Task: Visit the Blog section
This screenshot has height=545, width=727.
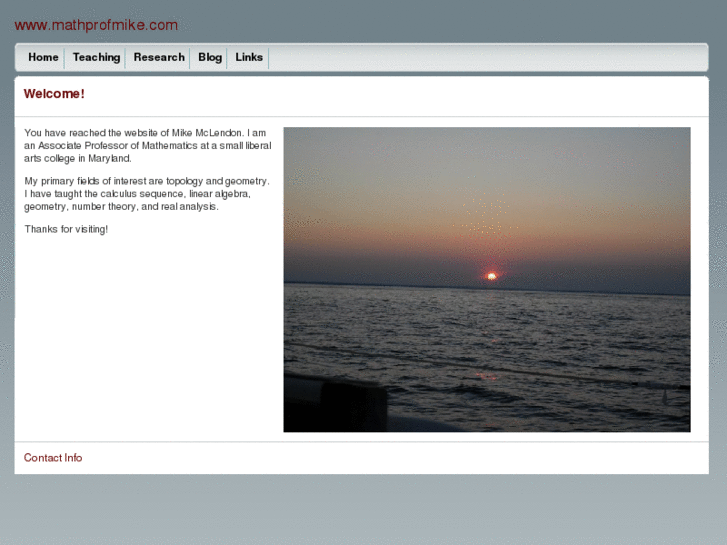Action: [x=210, y=57]
